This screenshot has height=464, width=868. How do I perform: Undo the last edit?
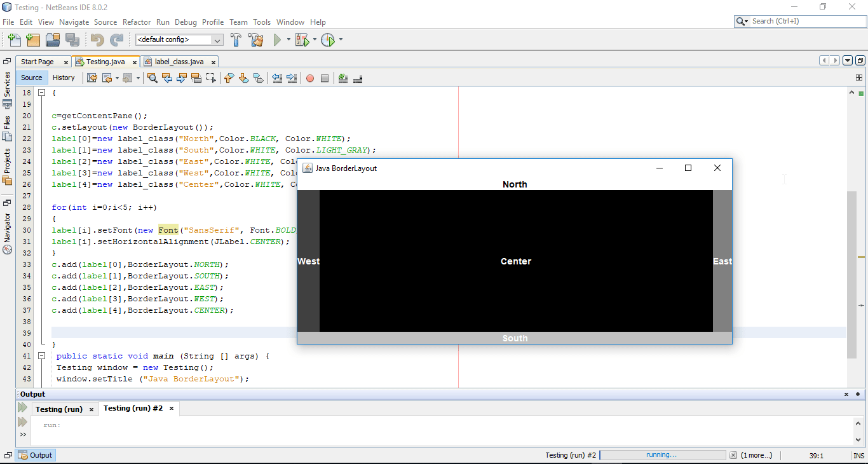[x=96, y=39]
